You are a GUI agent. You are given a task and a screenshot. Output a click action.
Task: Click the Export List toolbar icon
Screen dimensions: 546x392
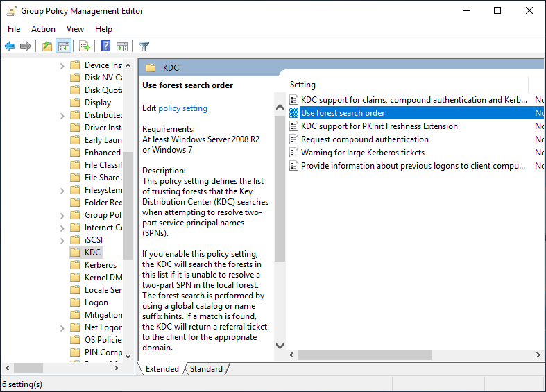click(84, 46)
